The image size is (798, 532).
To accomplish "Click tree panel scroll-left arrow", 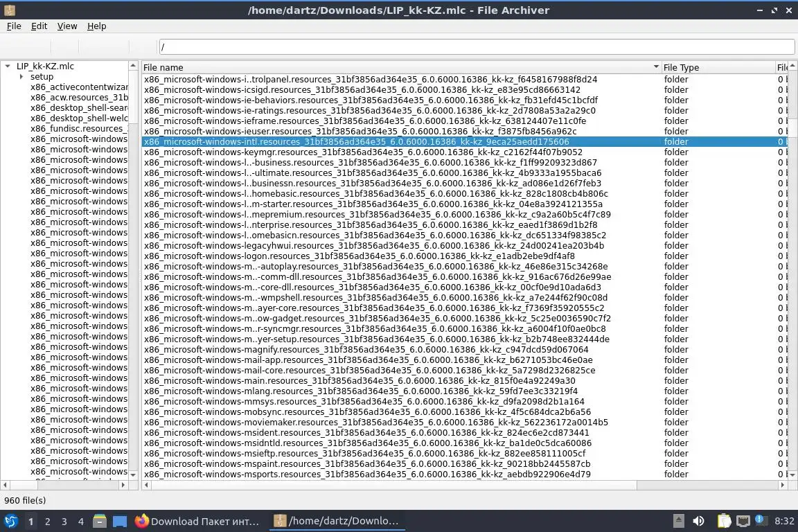I will (x=5, y=485).
